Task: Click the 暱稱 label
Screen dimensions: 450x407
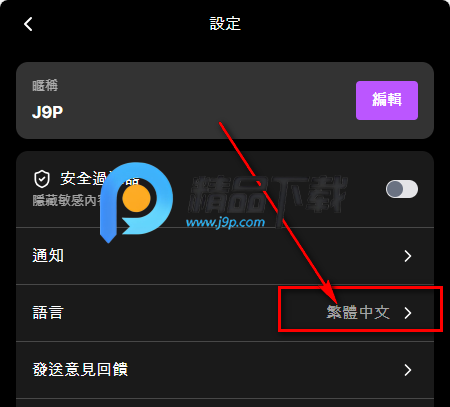Action: (45, 85)
